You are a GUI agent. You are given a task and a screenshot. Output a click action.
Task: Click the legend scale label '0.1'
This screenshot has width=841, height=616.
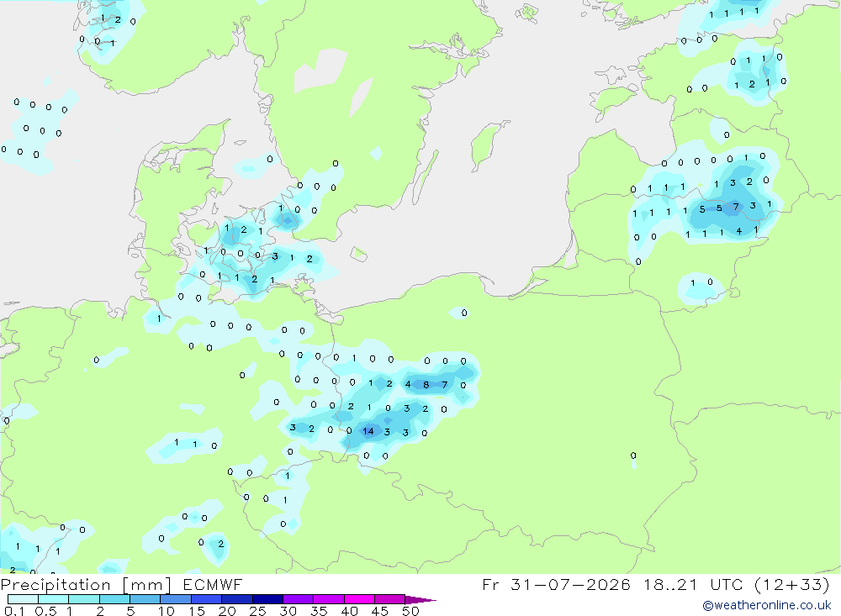[14, 611]
